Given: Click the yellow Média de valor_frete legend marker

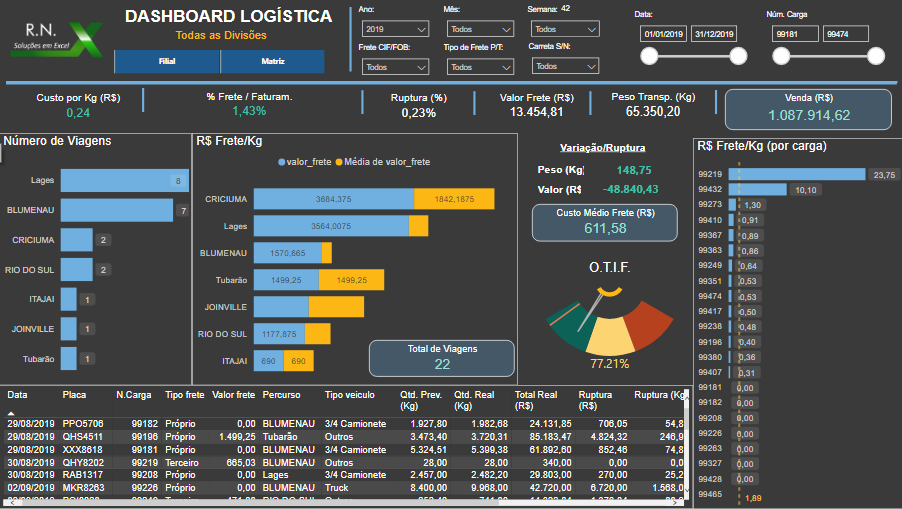Looking at the screenshot, I should pos(339,162).
